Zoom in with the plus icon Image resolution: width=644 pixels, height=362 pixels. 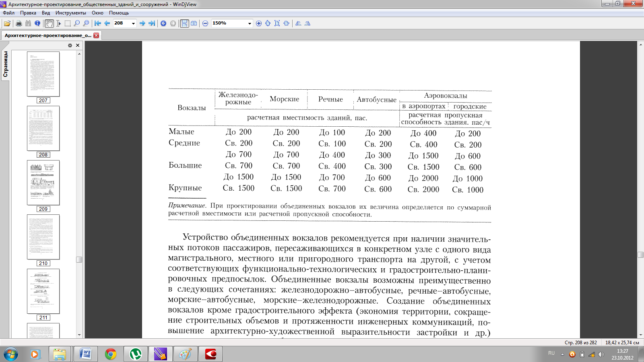(x=259, y=23)
